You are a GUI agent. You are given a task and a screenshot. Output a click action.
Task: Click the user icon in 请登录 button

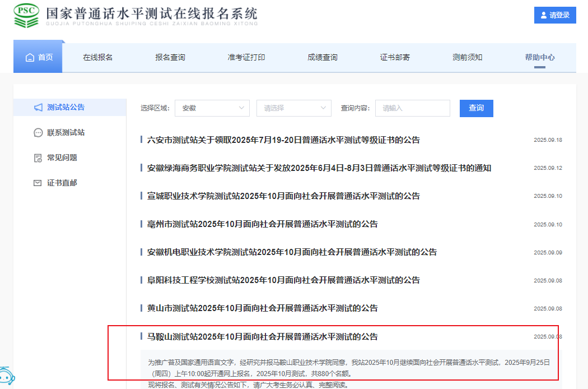click(x=542, y=15)
